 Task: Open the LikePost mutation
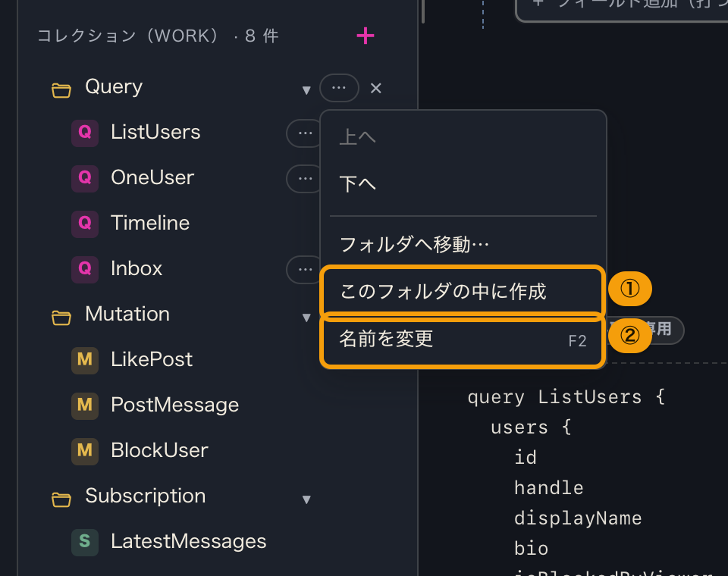click(x=152, y=360)
